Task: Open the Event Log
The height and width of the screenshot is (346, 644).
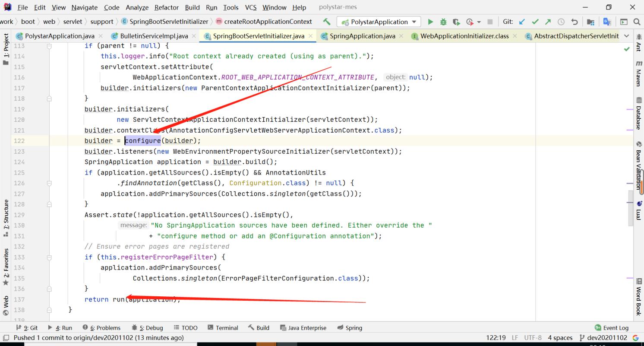Action: click(x=612, y=328)
